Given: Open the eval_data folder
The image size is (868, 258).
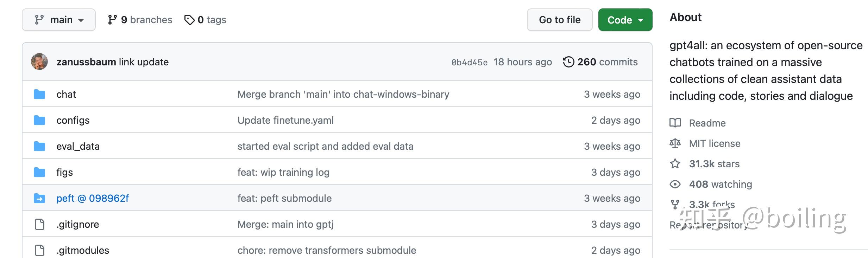Looking at the screenshot, I should [78, 146].
